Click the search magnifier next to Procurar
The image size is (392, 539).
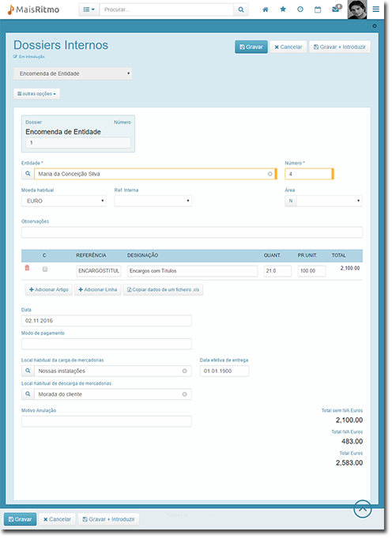[x=241, y=9]
